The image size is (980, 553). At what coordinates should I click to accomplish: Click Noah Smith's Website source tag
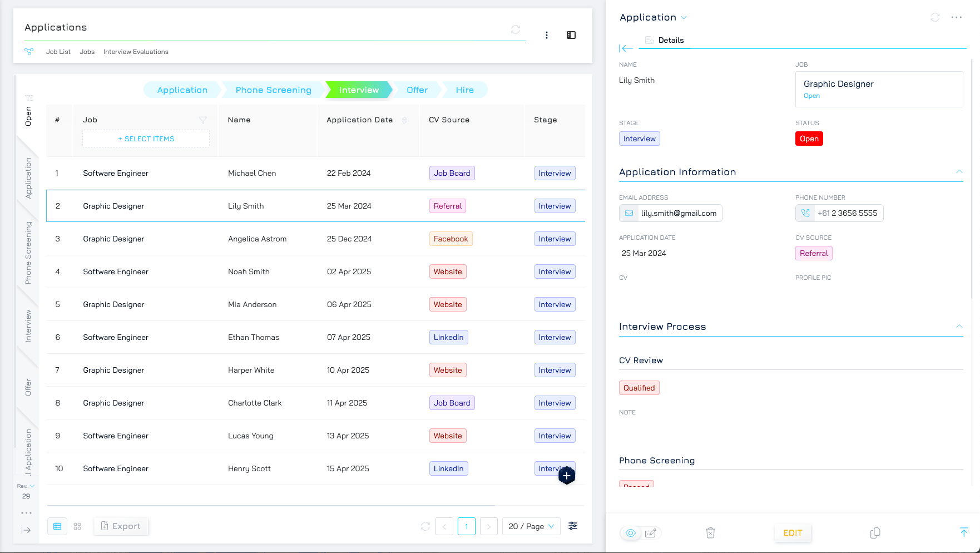pos(448,271)
